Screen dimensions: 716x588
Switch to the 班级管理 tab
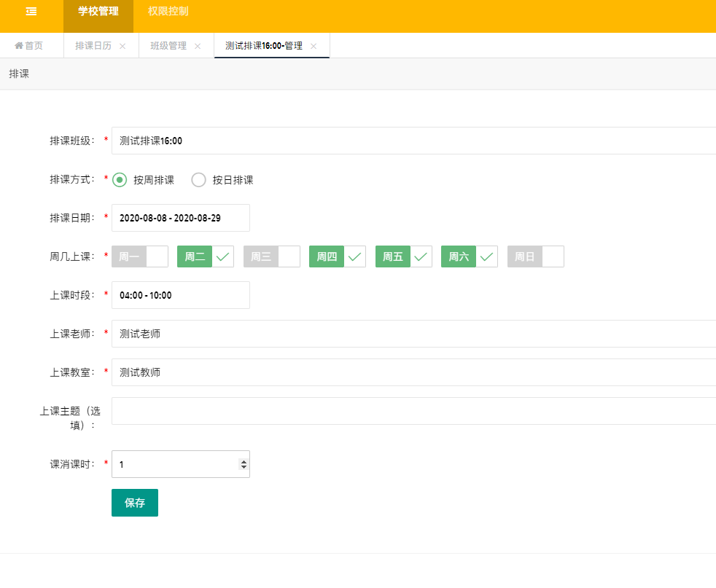168,46
